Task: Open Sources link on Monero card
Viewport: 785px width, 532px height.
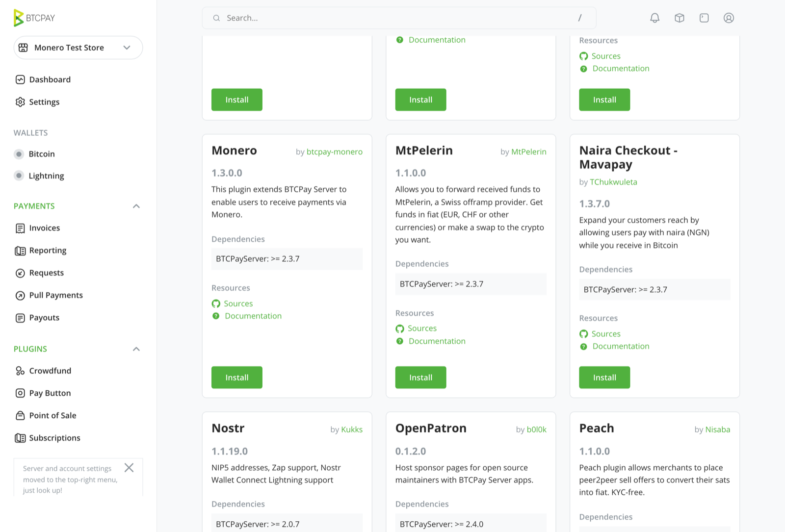Action: tap(238, 304)
